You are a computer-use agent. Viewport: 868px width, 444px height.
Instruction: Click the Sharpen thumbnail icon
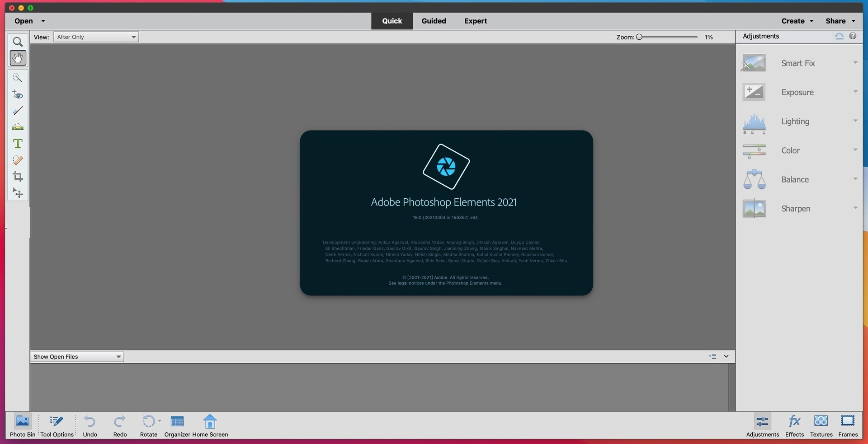point(754,209)
